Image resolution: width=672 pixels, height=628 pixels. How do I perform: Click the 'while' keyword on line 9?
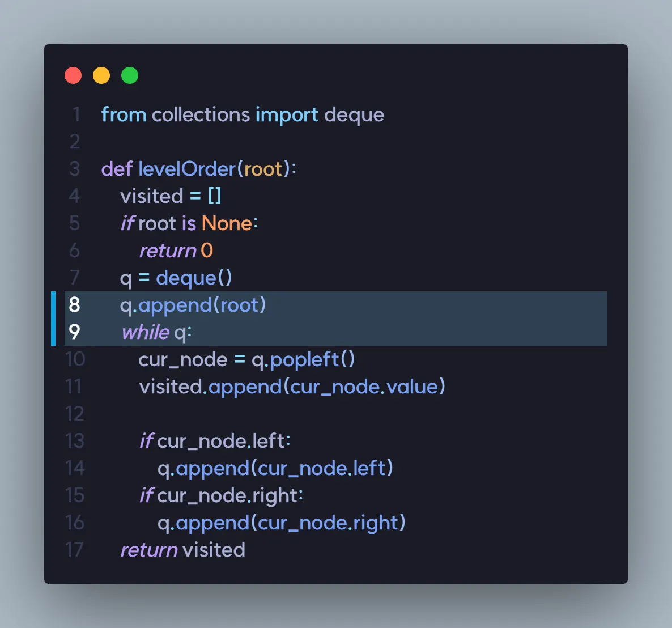click(x=146, y=332)
